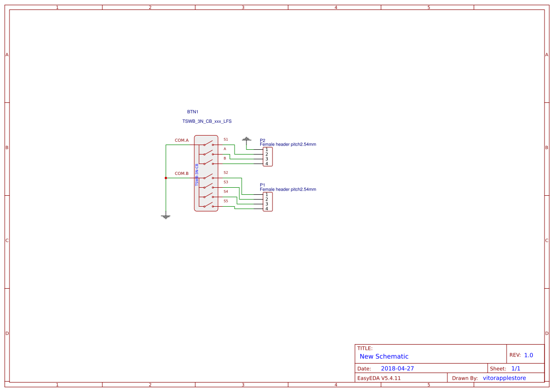Click the vitorapplestore Drawn By name
Image resolution: width=554 pixels, height=392 pixels.
tap(504, 378)
